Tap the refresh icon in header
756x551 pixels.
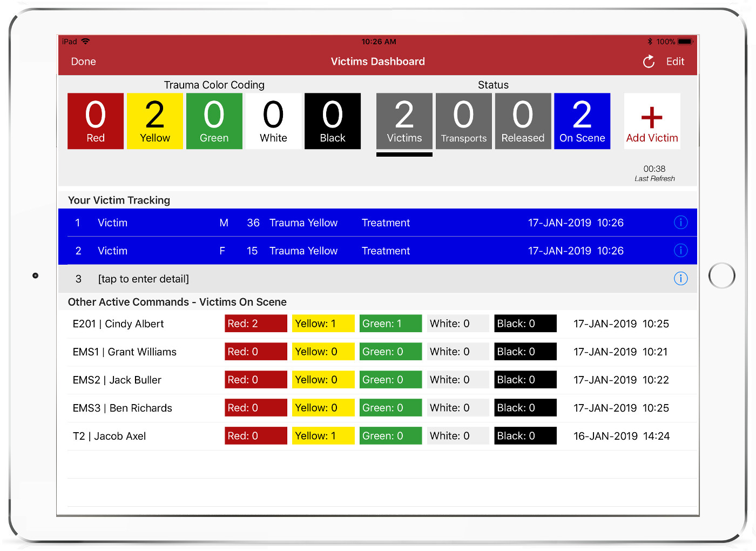tap(649, 62)
